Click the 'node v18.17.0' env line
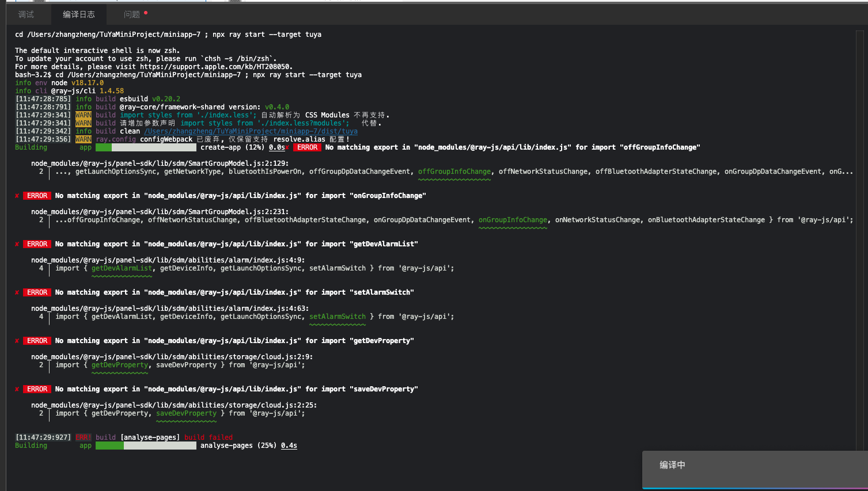The height and width of the screenshot is (491, 868). 77,83
